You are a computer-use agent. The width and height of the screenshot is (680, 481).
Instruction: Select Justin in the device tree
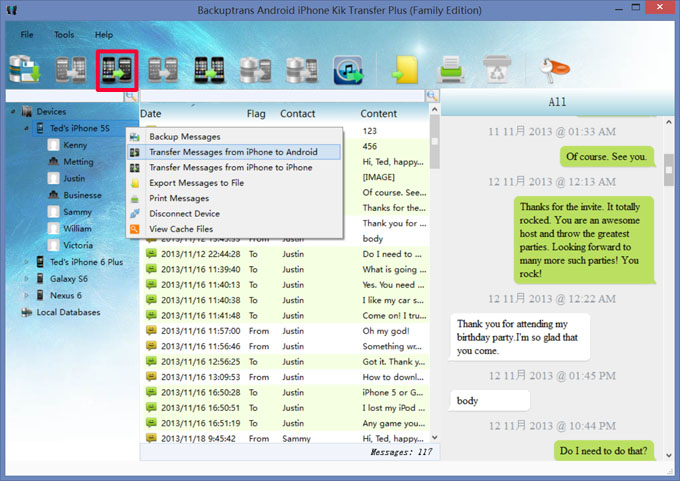point(74,178)
